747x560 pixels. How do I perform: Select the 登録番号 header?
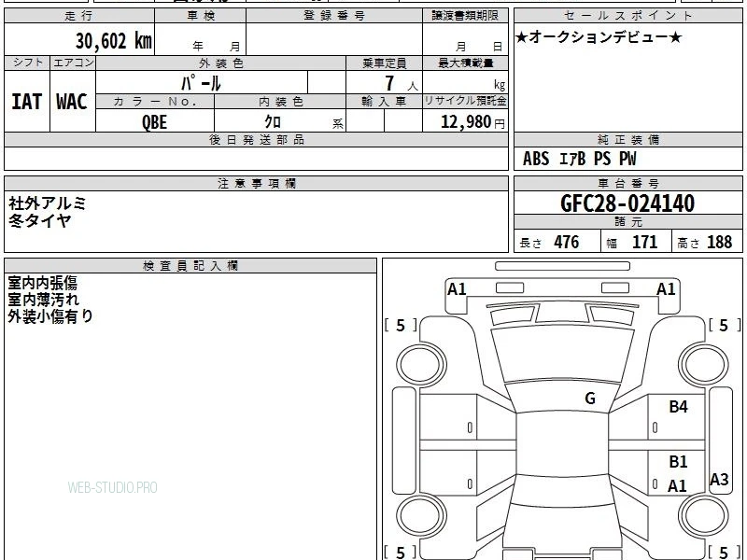[x=334, y=16]
